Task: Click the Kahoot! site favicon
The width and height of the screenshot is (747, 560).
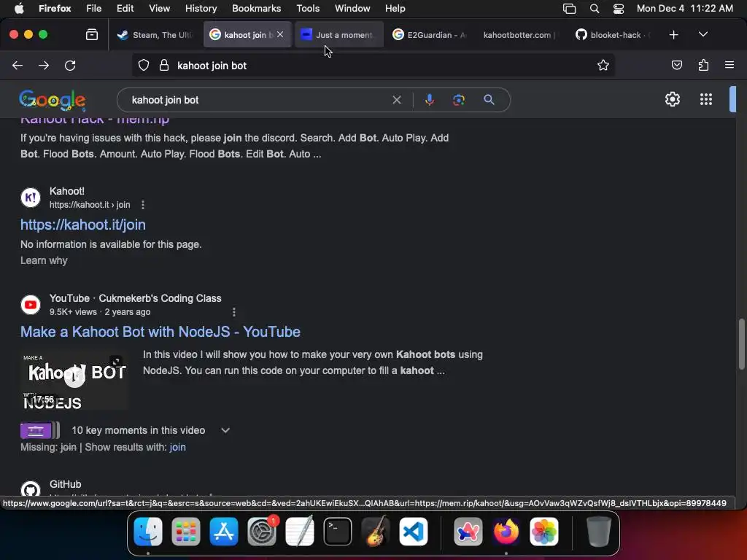Action: (31, 198)
